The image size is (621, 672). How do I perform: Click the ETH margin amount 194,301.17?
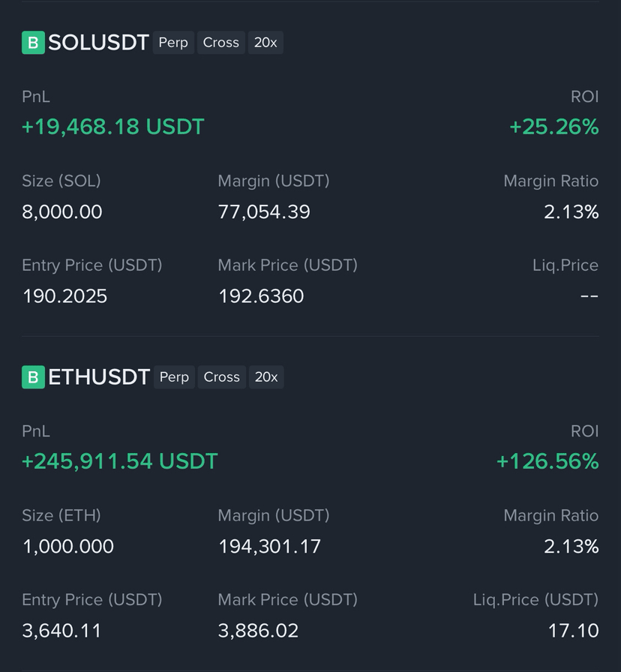[269, 547]
